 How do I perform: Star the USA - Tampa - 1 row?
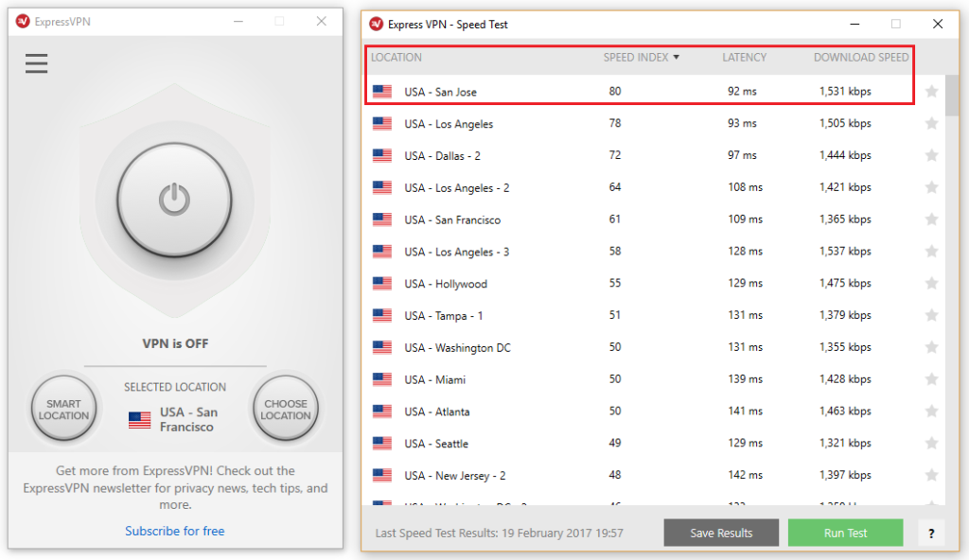click(x=931, y=315)
